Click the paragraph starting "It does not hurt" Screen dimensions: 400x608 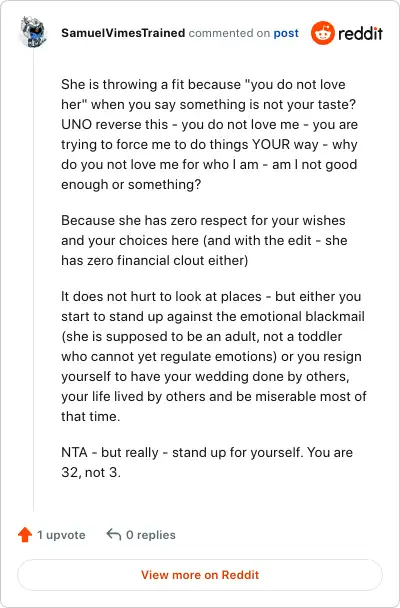(x=214, y=356)
